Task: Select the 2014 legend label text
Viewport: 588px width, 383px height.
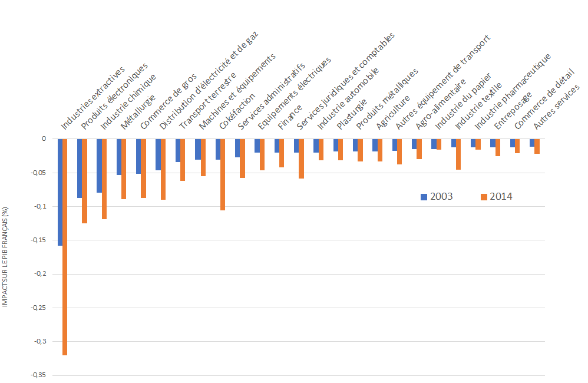Action: pos(501,197)
